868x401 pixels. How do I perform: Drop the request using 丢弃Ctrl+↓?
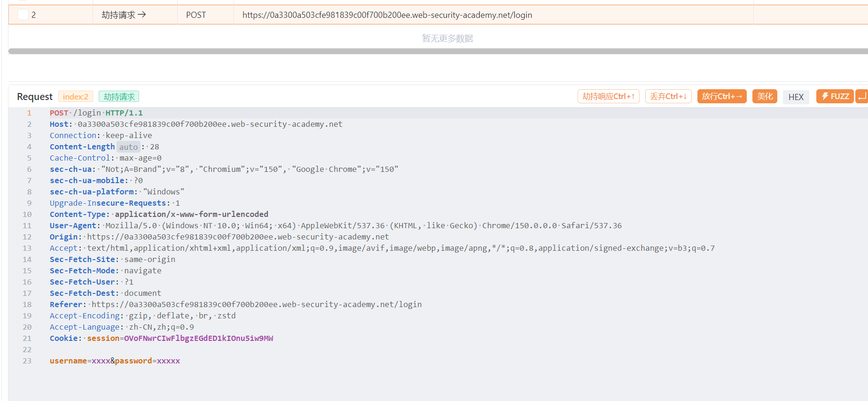(x=668, y=96)
